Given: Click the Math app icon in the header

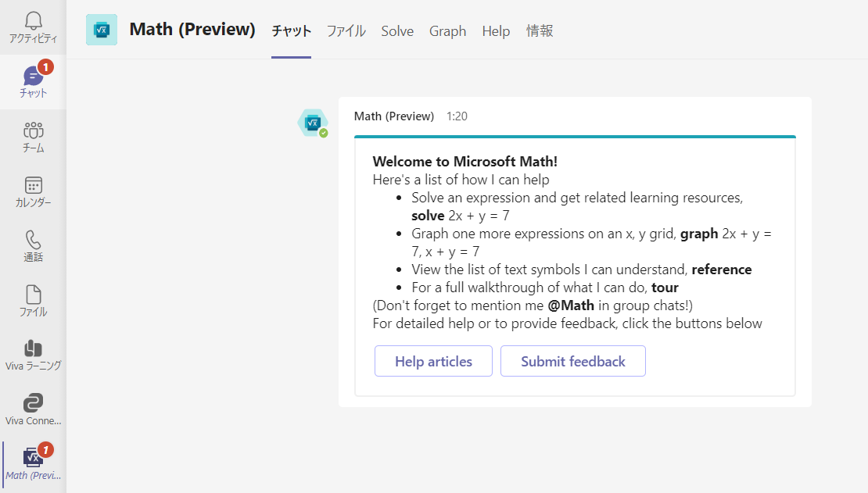Looking at the screenshot, I should click(102, 29).
